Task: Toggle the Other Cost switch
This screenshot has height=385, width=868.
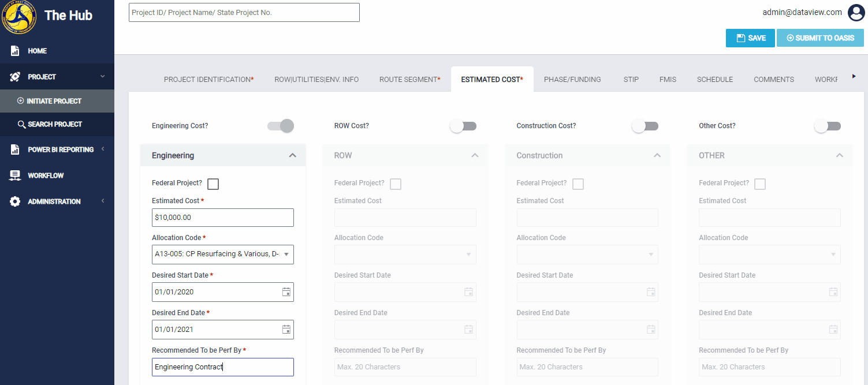Action: pyautogui.click(x=828, y=126)
